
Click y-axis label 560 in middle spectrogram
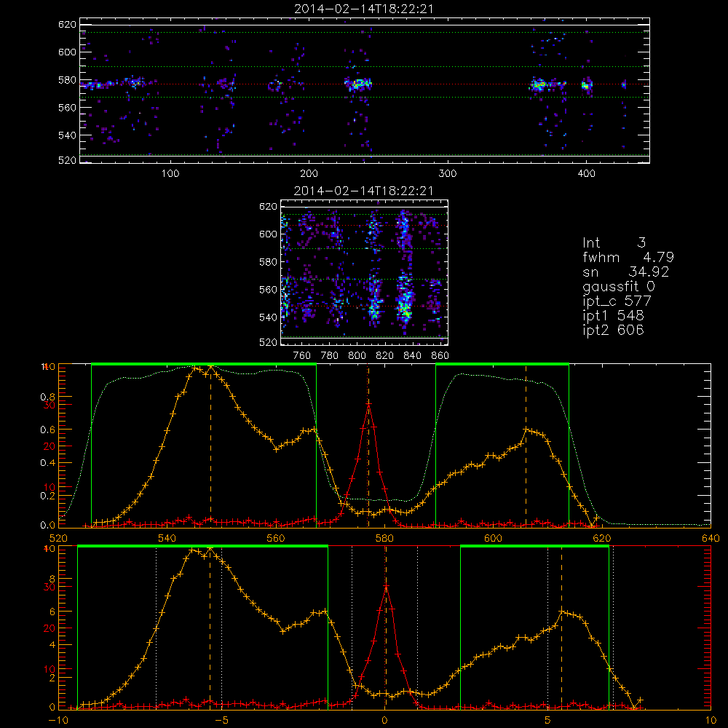(x=268, y=290)
